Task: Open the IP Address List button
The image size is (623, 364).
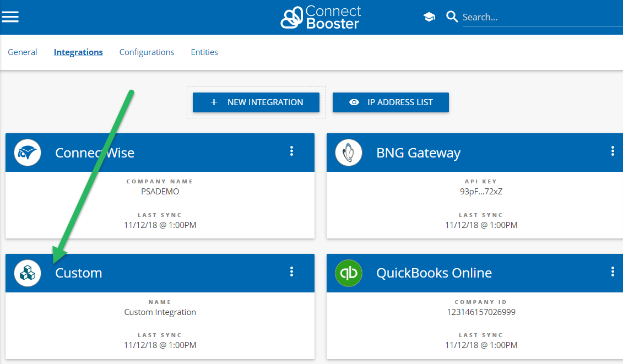Action: pos(391,102)
